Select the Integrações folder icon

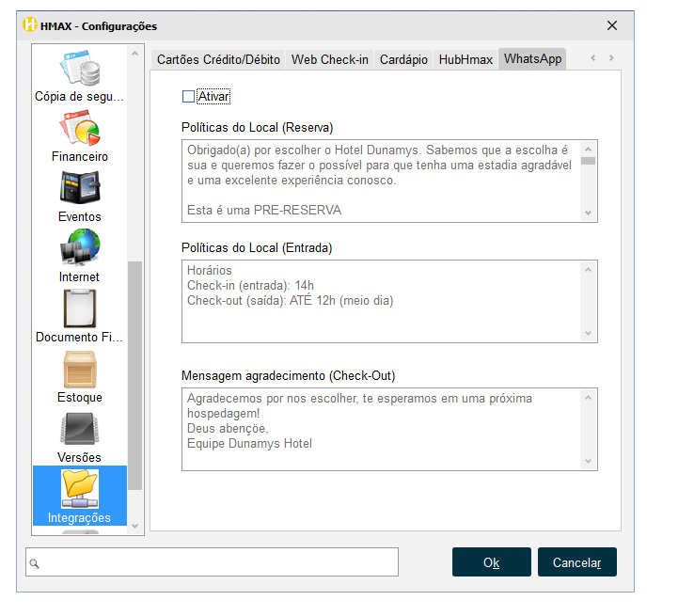tap(80, 487)
